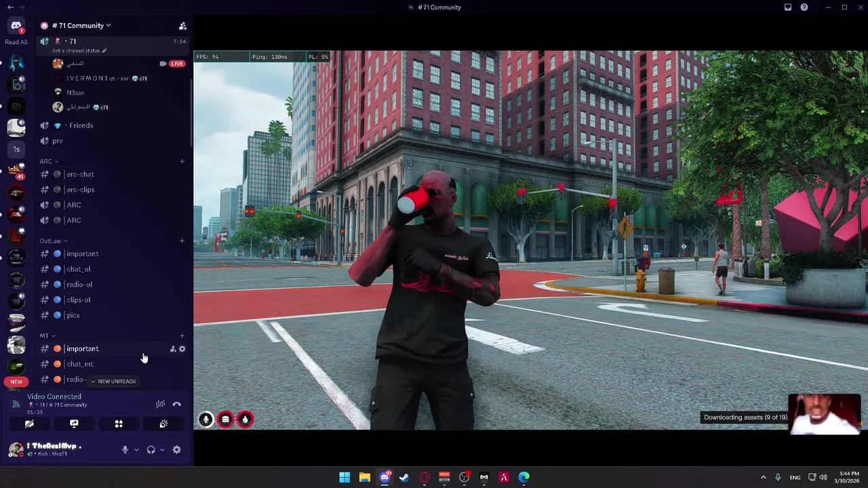The height and width of the screenshot is (488, 868).
Task: Open Steam from taskbar
Action: point(404,477)
